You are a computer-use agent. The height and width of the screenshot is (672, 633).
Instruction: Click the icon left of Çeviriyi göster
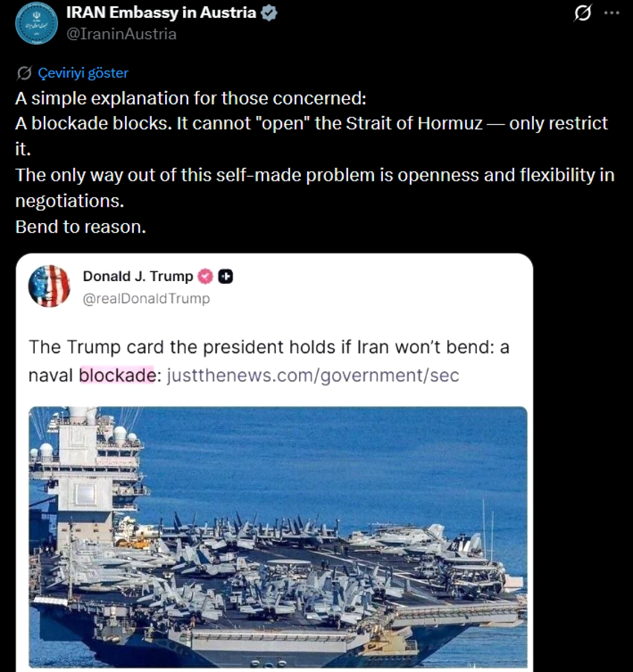(24, 73)
